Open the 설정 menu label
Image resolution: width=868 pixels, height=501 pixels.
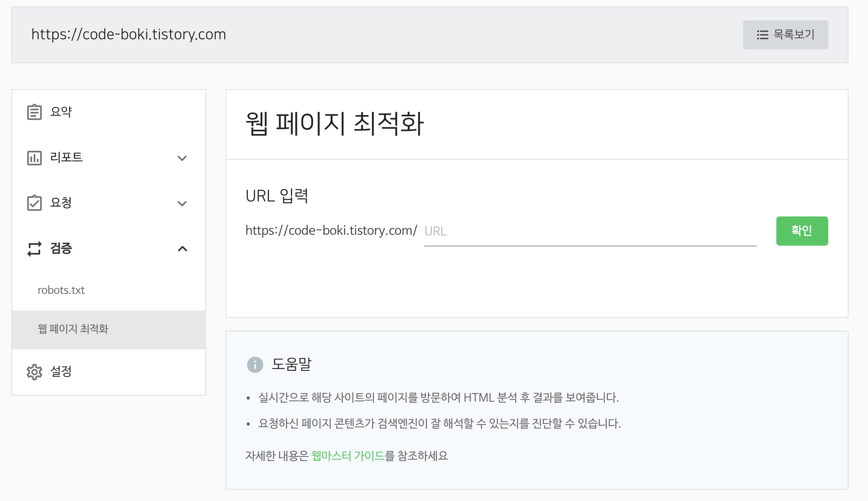pyautogui.click(x=61, y=371)
